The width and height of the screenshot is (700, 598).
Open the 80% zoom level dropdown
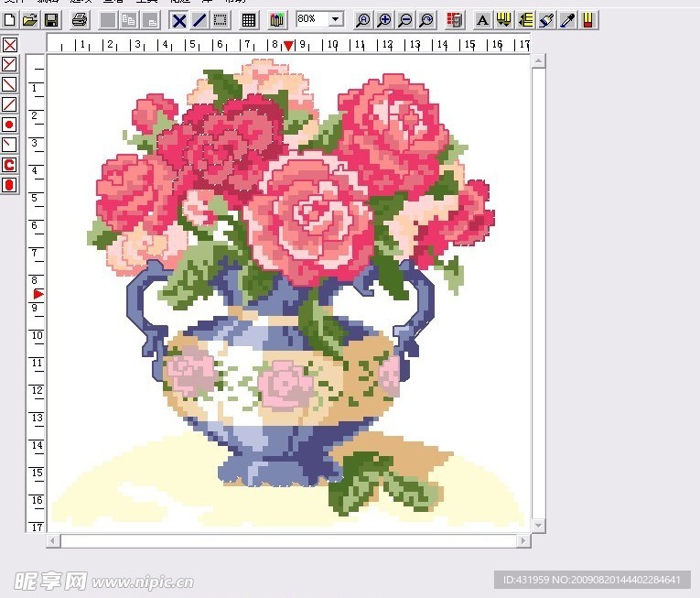coord(336,19)
